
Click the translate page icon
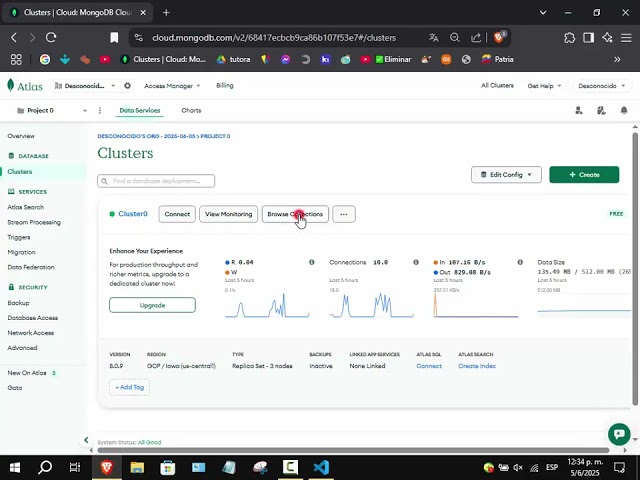433,38
